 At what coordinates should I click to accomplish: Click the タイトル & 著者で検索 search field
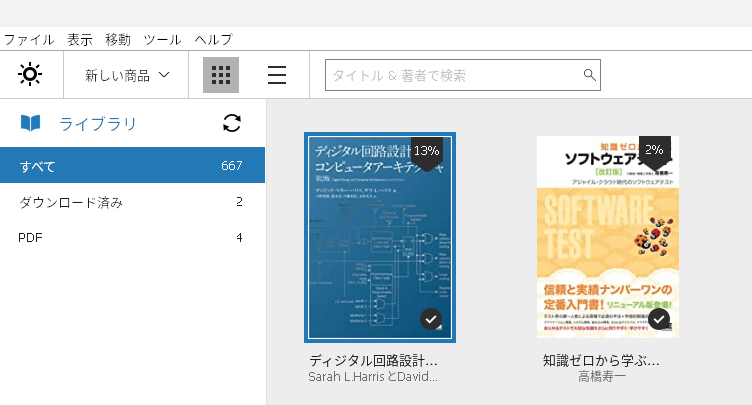(x=463, y=75)
